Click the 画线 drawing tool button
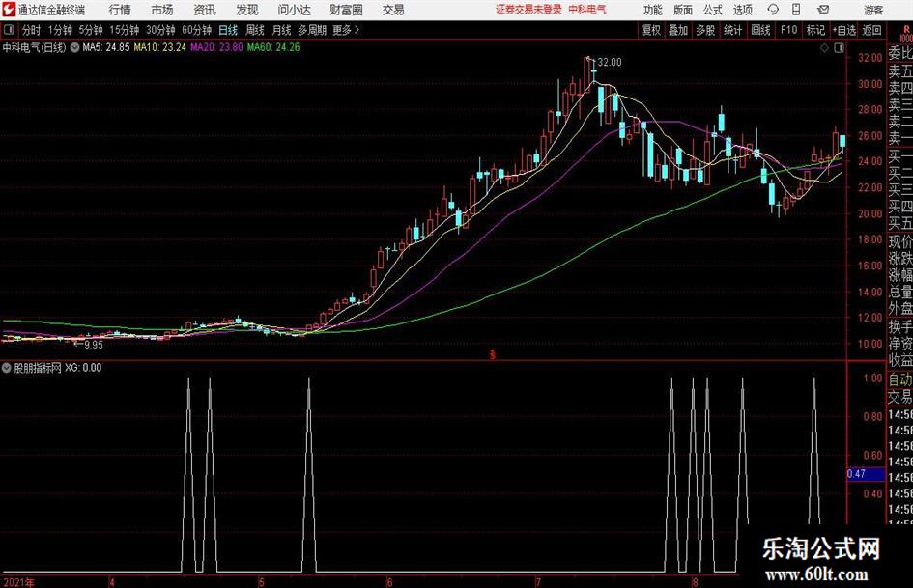 click(x=760, y=30)
